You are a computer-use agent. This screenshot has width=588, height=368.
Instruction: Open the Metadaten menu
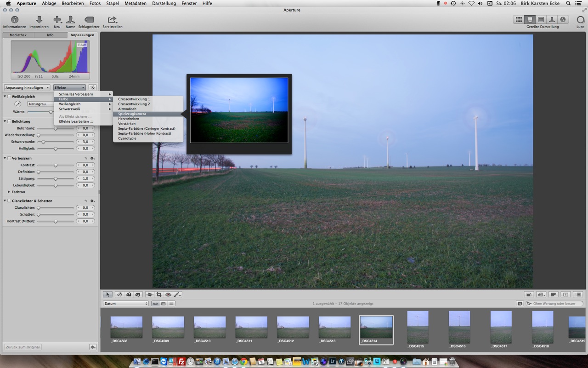pyautogui.click(x=136, y=3)
